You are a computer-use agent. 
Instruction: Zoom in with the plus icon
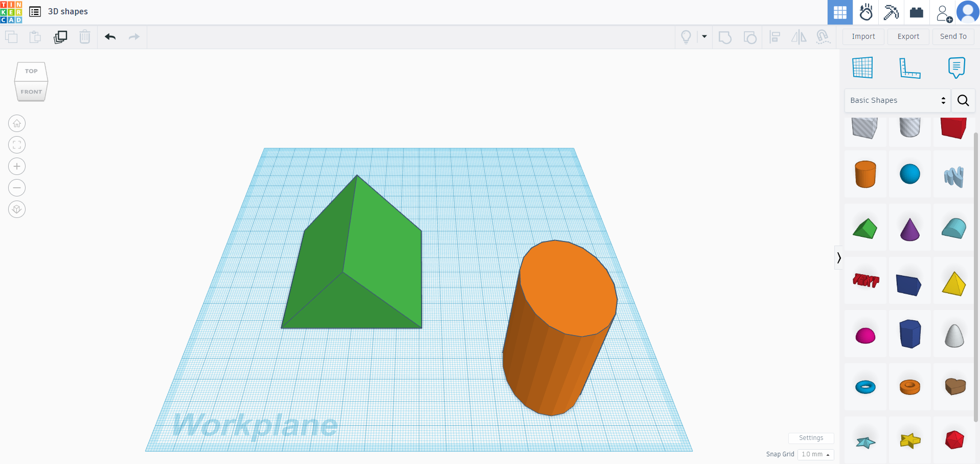[x=17, y=166]
